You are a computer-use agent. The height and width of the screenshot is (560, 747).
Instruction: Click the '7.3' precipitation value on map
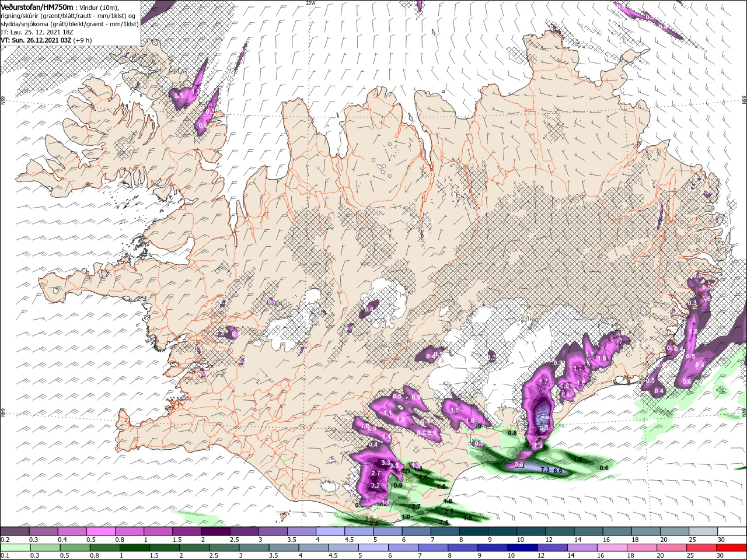(545, 470)
